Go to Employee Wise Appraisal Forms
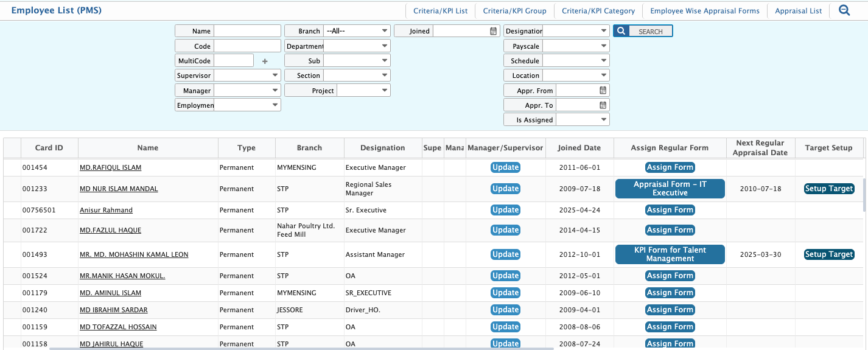The image size is (868, 350). point(705,10)
